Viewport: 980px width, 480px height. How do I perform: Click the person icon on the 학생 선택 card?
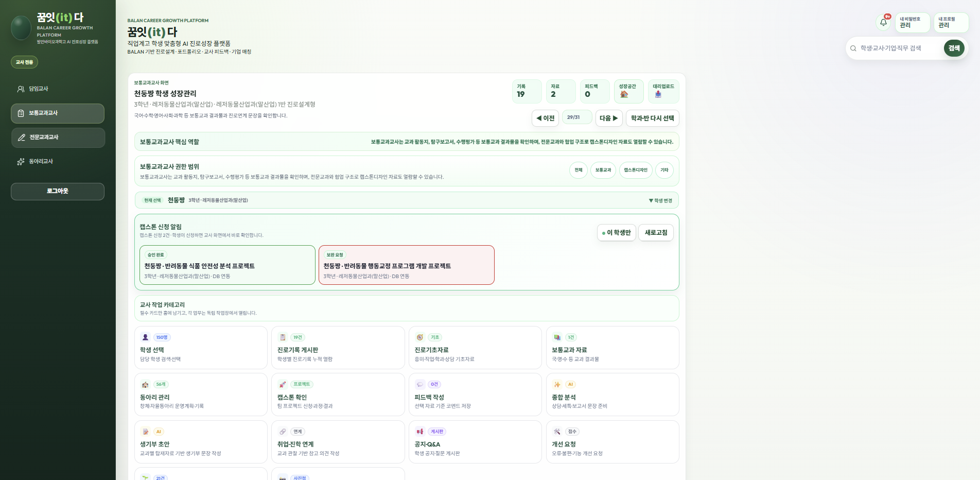(145, 337)
